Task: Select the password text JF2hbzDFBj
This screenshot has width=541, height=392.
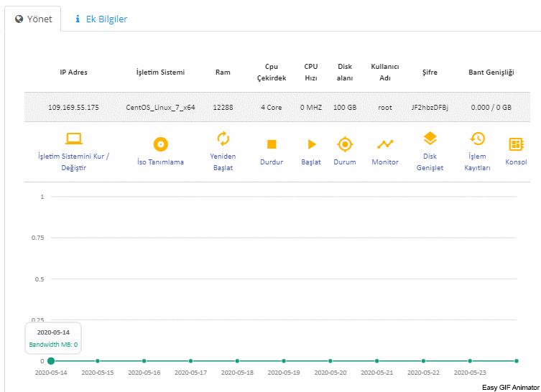Action: tap(430, 107)
